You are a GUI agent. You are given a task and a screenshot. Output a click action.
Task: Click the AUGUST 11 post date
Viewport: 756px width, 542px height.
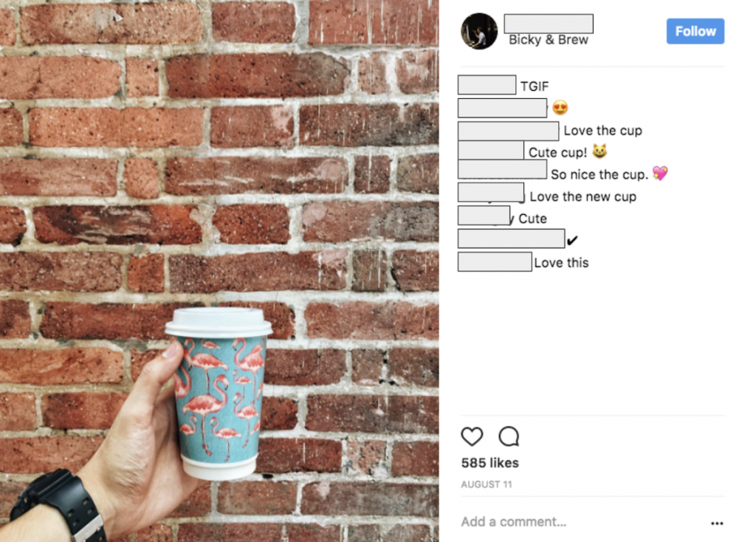coord(487,484)
